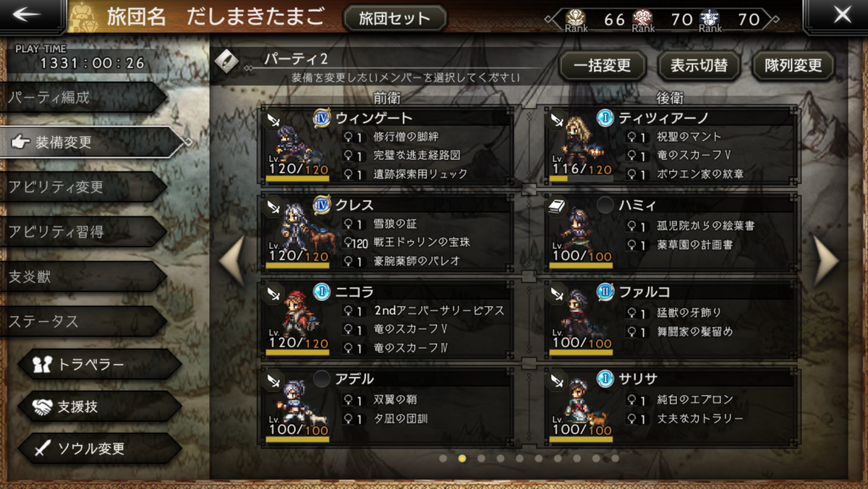Viewport: 868px width, 489px height.
Task: Click Hammy's book weapon icon
Action: tap(558, 207)
